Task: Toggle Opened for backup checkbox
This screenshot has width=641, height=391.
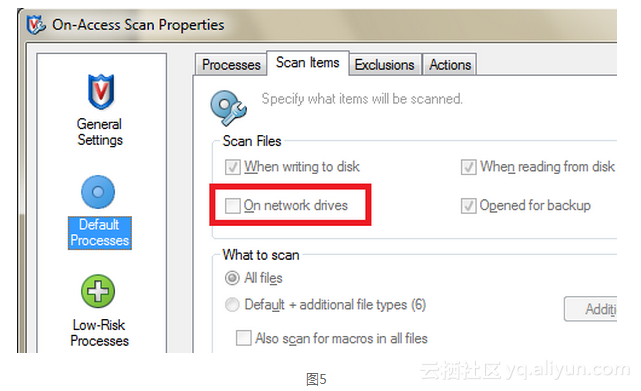Action: (x=468, y=205)
